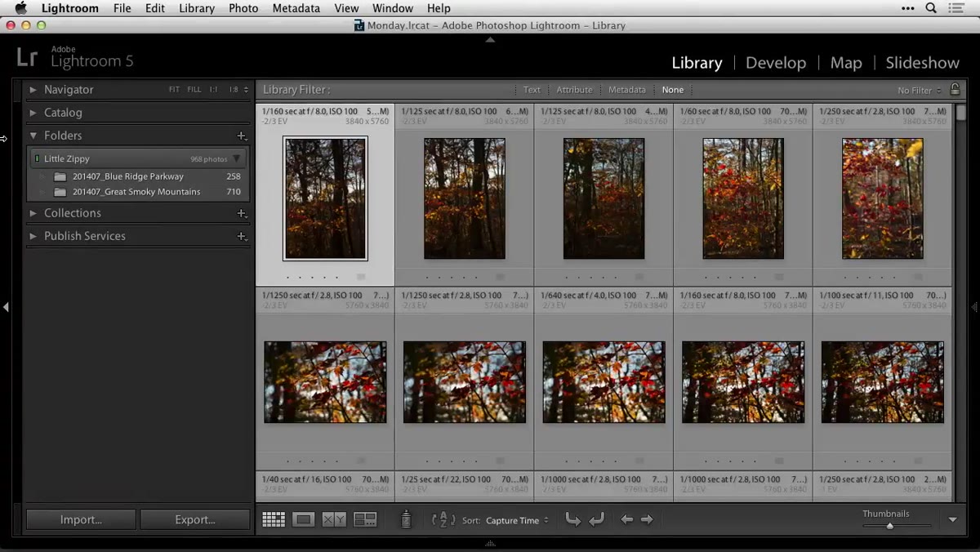Hide filmstrip with bottom arrow
Image resolution: width=980 pixels, height=552 pixels.
click(490, 542)
